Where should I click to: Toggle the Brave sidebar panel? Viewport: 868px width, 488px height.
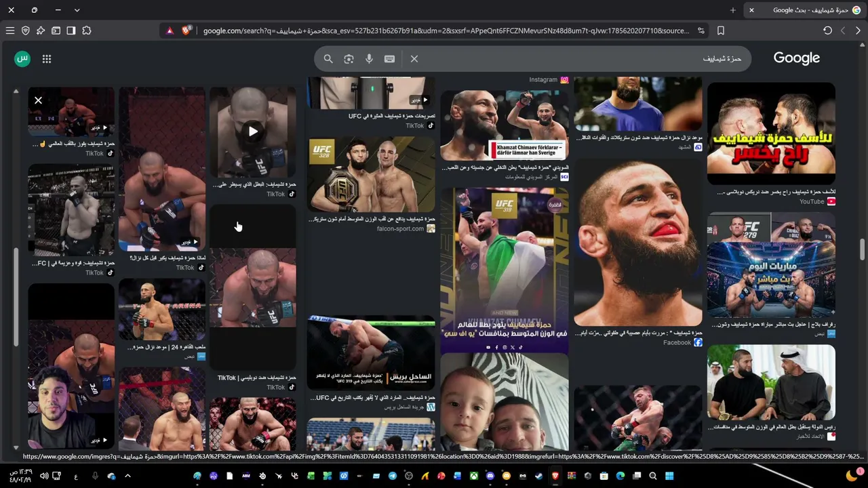pyautogui.click(x=71, y=30)
